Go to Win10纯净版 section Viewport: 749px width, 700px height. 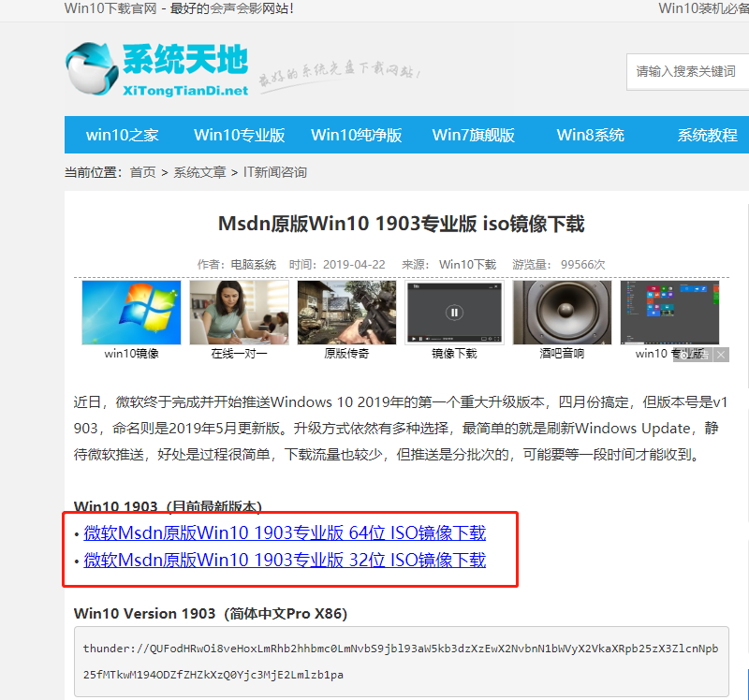(x=357, y=135)
